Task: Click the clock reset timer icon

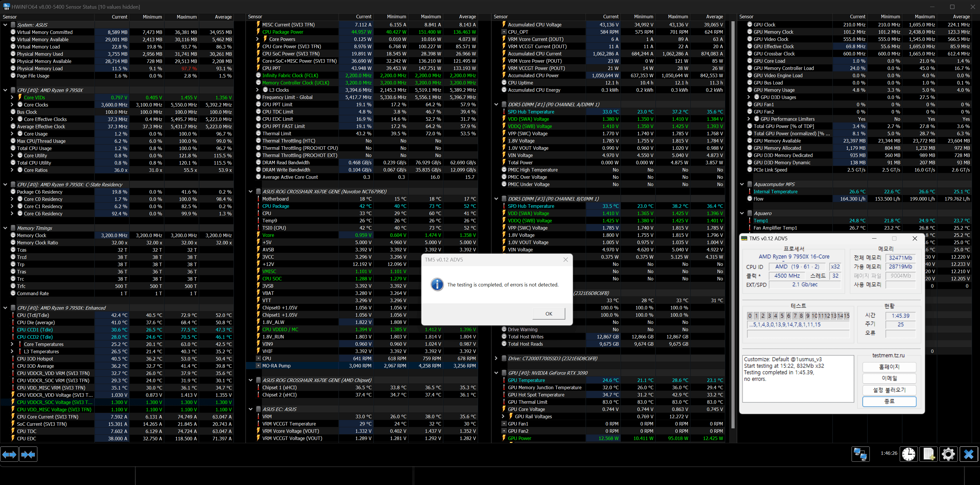Action: [x=908, y=454]
